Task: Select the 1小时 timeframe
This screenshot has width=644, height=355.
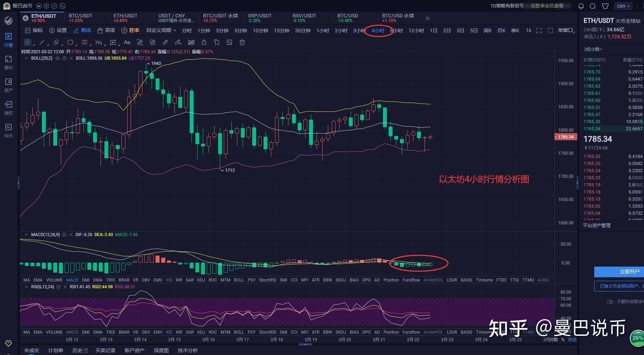Action: [x=323, y=31]
